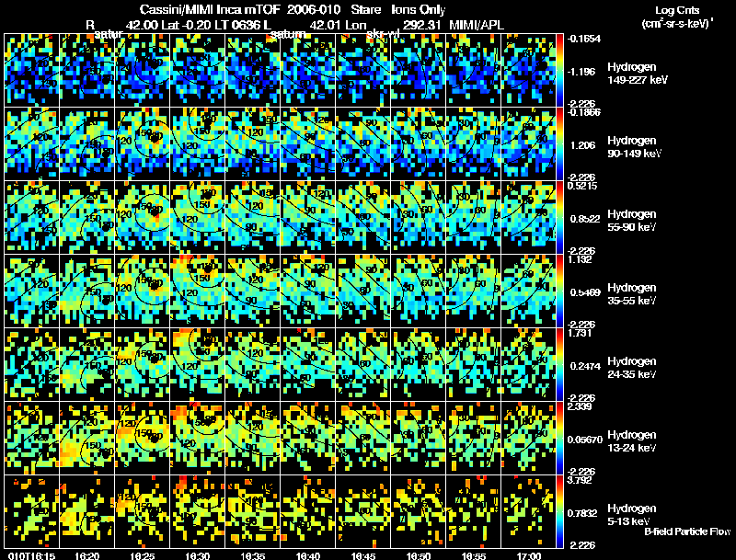Click the color bar for Hydrogen 55-90 keV
Image resolution: width=736 pixels, height=560 pixels.
point(559,218)
